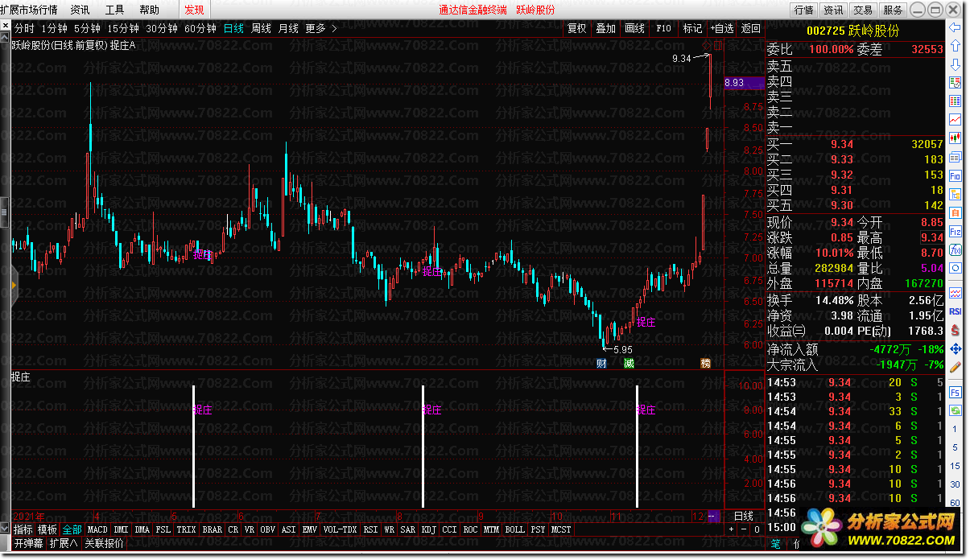Viewport: 970px width, 560px height.
Task: Click the down arrow icon in right sidebar
Action: [956, 64]
